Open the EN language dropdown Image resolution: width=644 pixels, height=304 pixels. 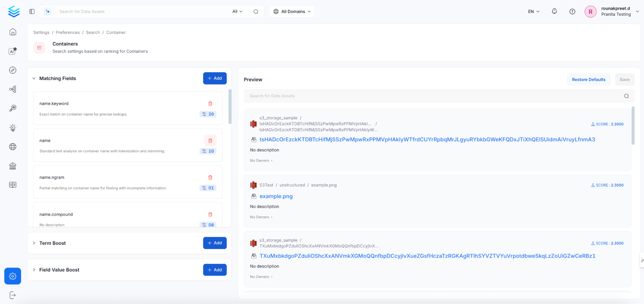point(533,11)
